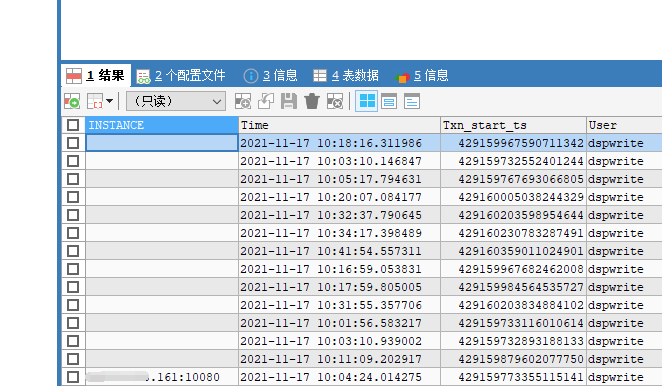Click the duplicate row icon
This screenshot has width=662, height=386.
266,101
